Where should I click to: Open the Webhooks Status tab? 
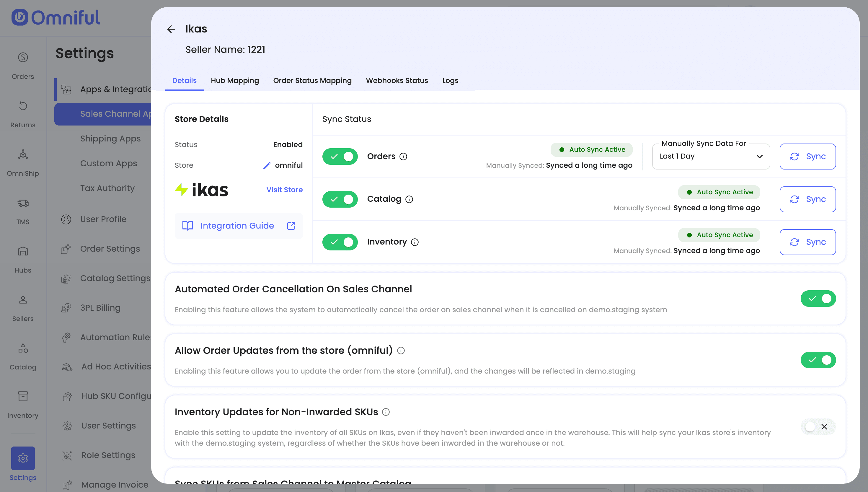coord(397,80)
